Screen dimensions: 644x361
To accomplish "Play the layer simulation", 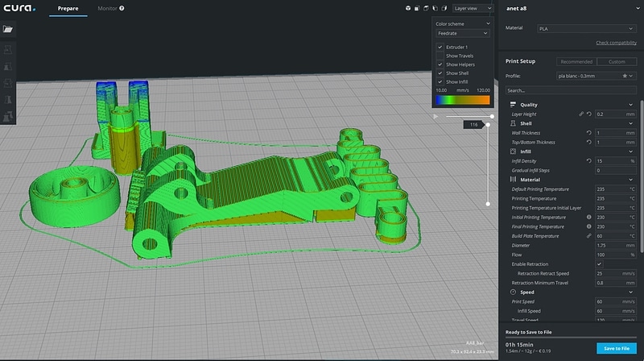I will coord(436,116).
